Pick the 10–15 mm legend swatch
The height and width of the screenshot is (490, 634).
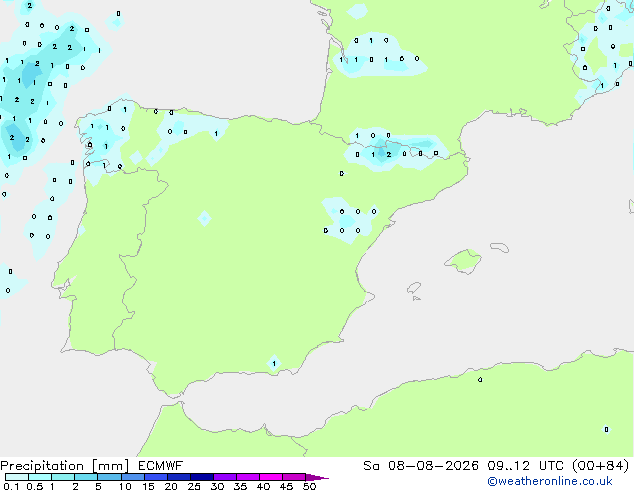pos(132,477)
